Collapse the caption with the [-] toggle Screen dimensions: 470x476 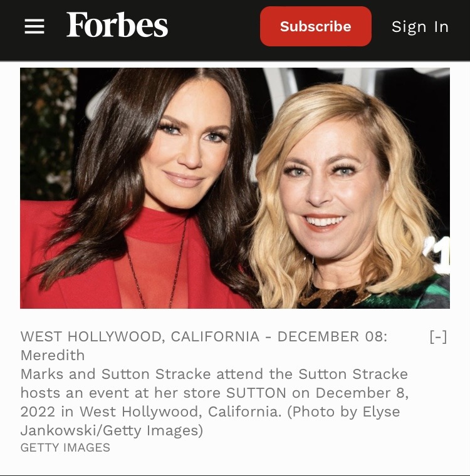[x=439, y=337]
